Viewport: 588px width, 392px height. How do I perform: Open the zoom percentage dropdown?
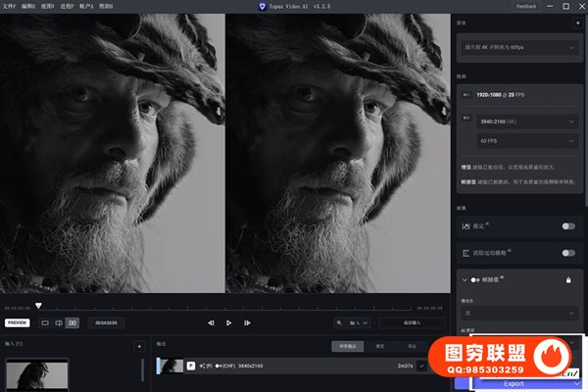349,322
